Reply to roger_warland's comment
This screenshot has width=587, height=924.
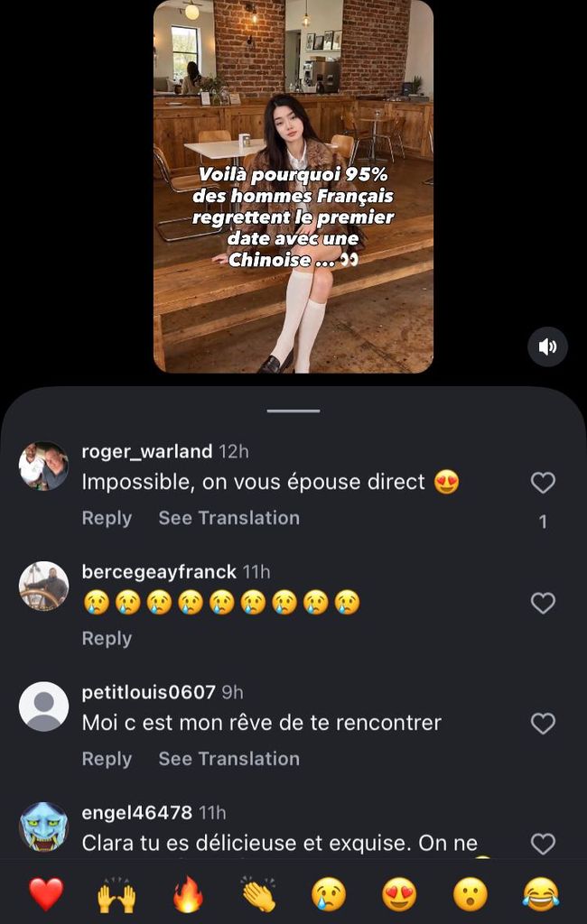(x=107, y=518)
